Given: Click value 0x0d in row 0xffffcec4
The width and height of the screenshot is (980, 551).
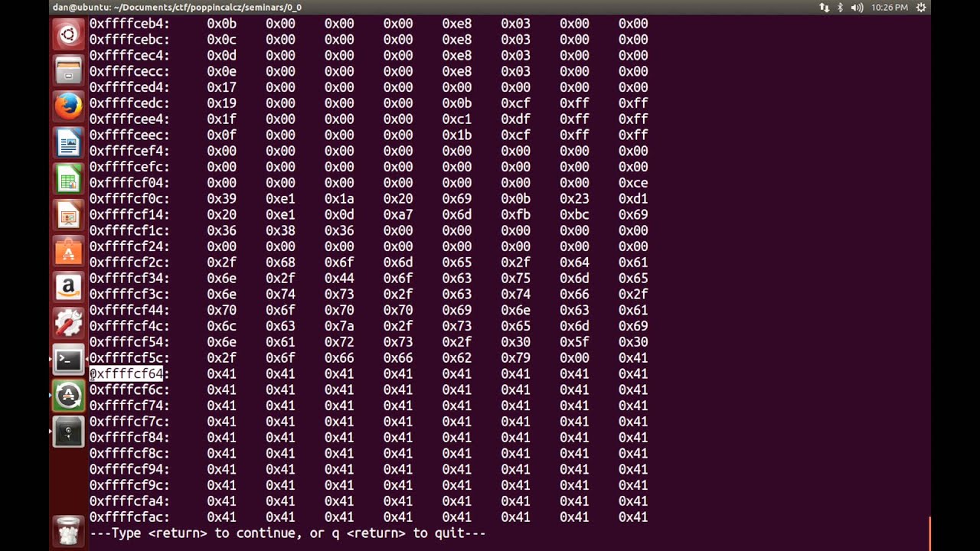Looking at the screenshot, I should 221,55.
